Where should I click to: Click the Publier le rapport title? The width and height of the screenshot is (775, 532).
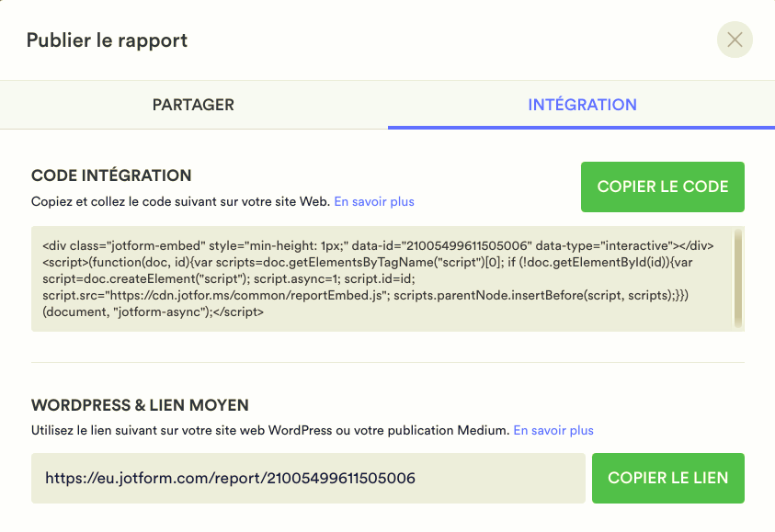click(x=107, y=40)
